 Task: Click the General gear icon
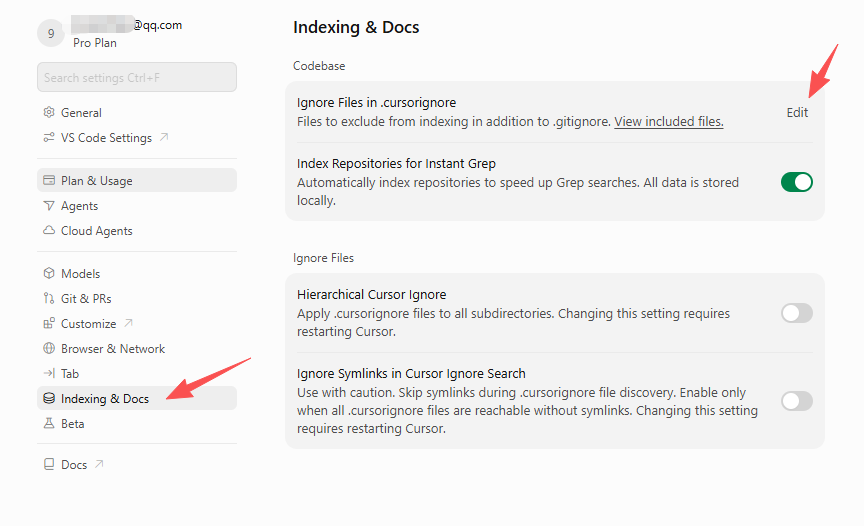pos(49,112)
